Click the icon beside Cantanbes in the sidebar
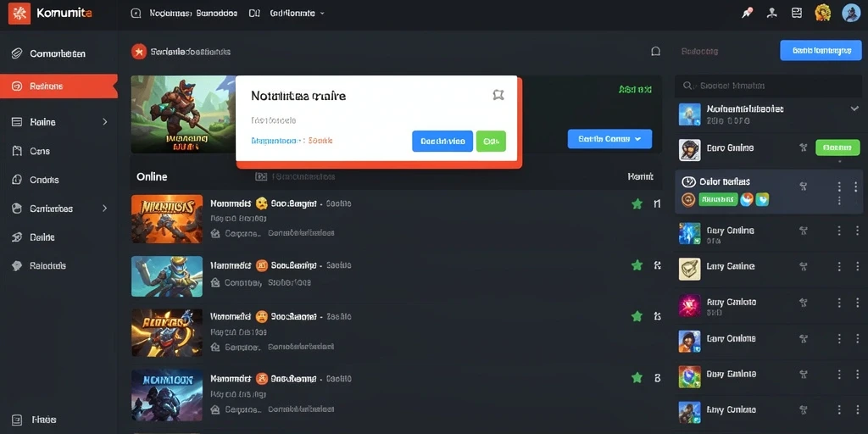This screenshot has width=868, height=434. (17, 209)
